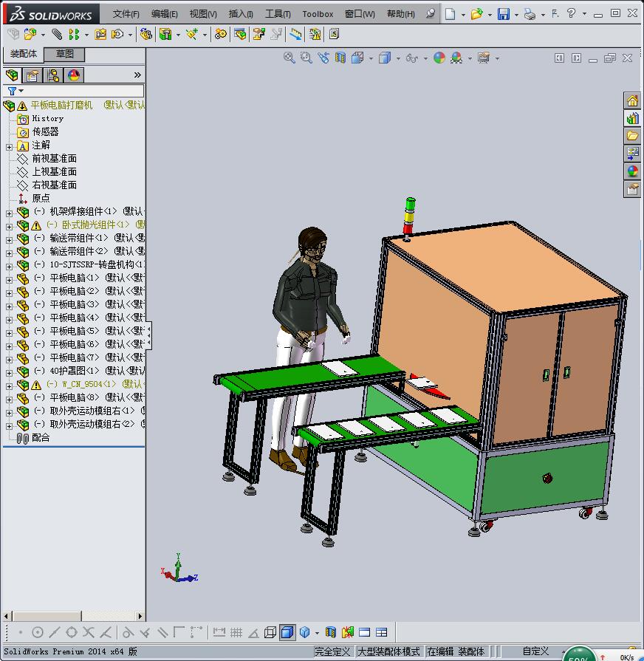Expand 取外壳运动模组右<1> node
Image resolution: width=644 pixels, height=661 pixels.
[10, 413]
